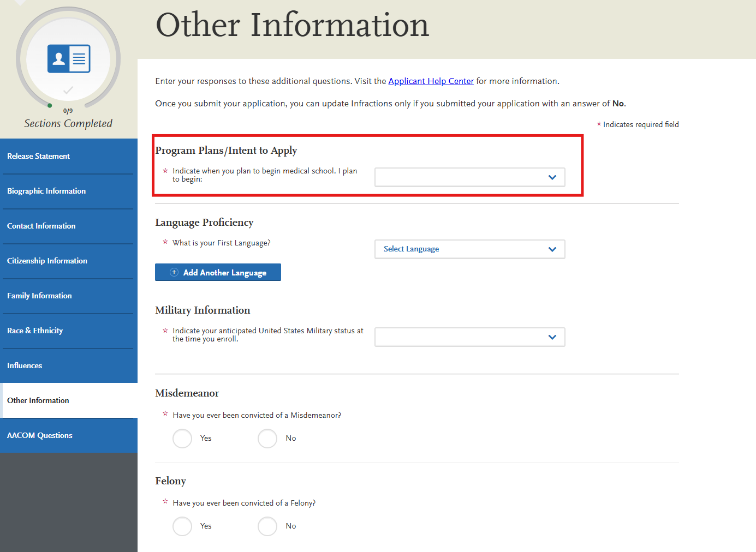Open the Applicant Help Center link
Screen dimensions: 756x552
pos(431,81)
